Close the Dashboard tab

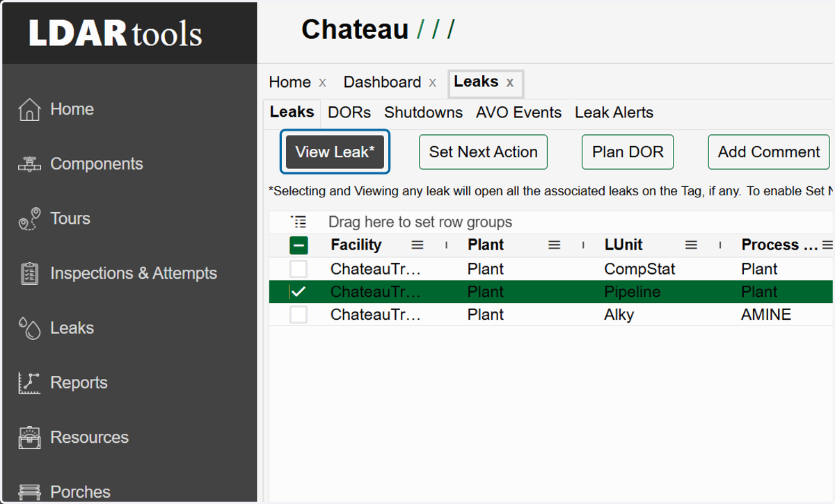[x=433, y=83]
